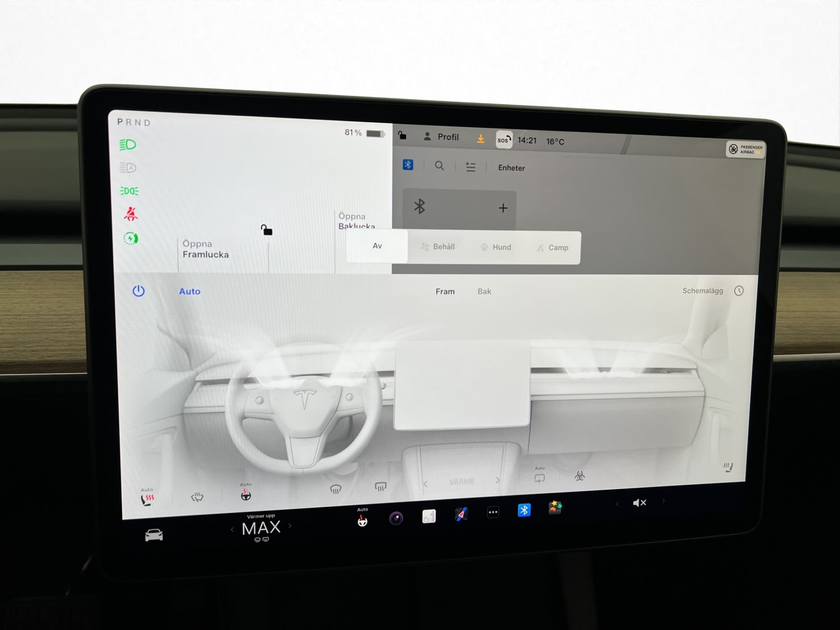Open Bluetooth app in bottom dock
This screenshot has height=630, width=840.
click(x=524, y=510)
